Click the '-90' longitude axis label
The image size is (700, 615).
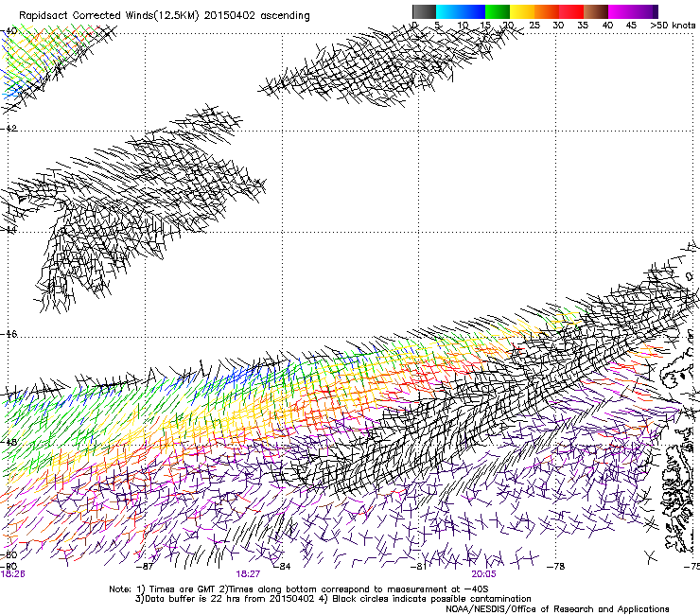point(9,567)
